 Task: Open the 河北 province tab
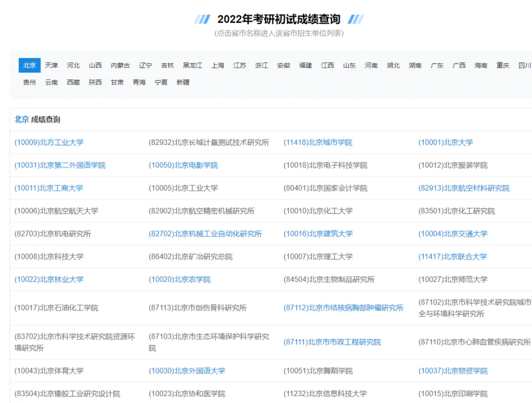[73, 65]
